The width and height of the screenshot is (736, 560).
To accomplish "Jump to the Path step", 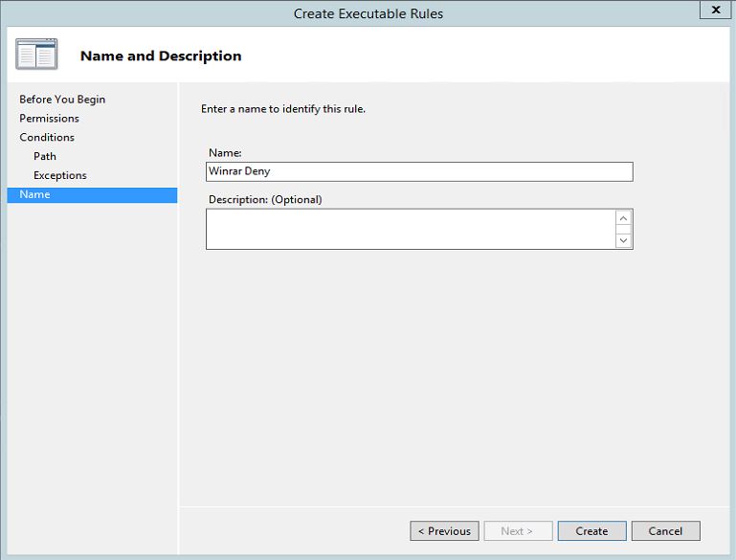I will [45, 156].
